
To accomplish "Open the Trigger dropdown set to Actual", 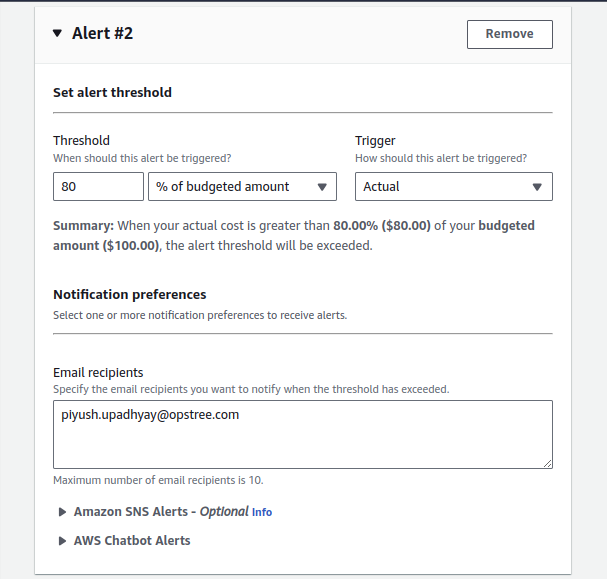I will pos(453,187).
